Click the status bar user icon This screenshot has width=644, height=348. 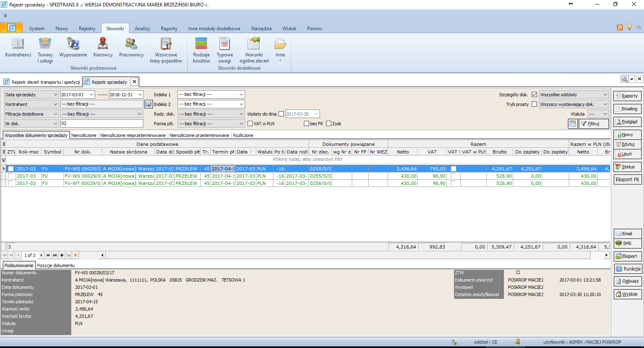518,342
